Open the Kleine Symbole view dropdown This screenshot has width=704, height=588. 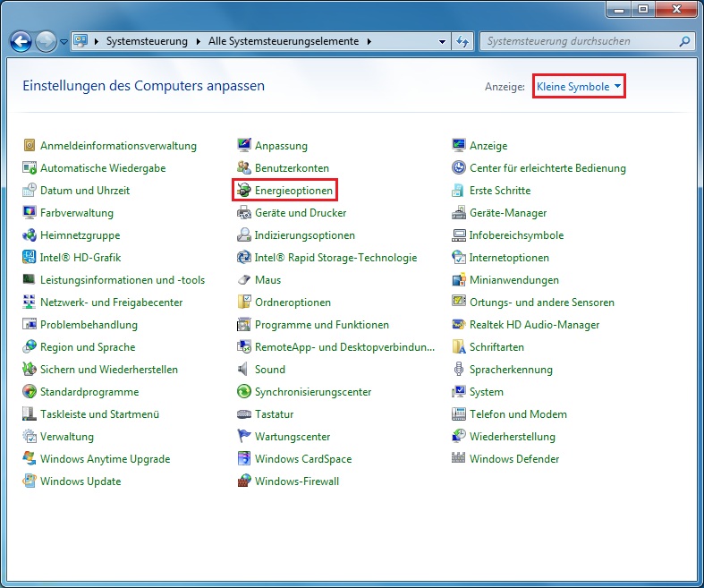coord(579,86)
